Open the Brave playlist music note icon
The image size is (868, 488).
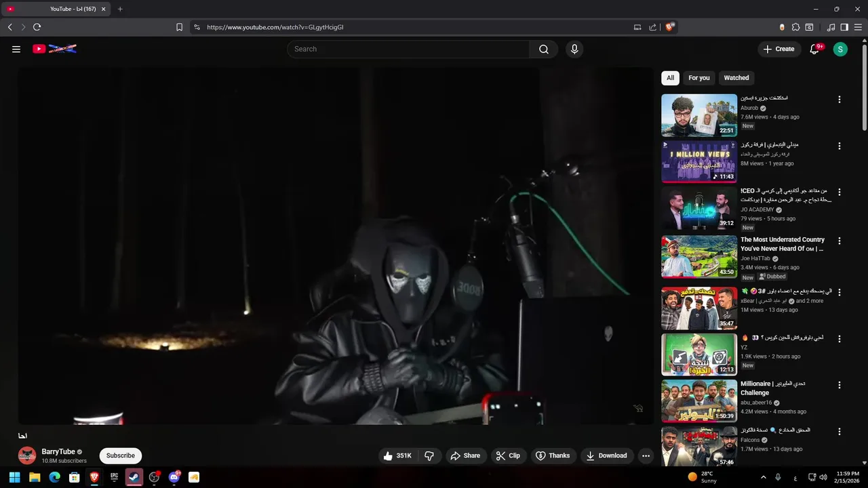[831, 27]
